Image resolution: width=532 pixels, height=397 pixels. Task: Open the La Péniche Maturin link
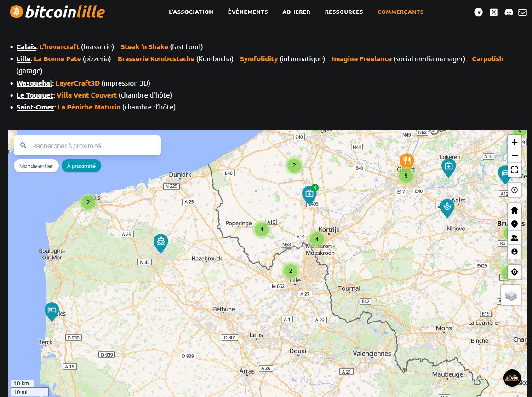click(89, 107)
